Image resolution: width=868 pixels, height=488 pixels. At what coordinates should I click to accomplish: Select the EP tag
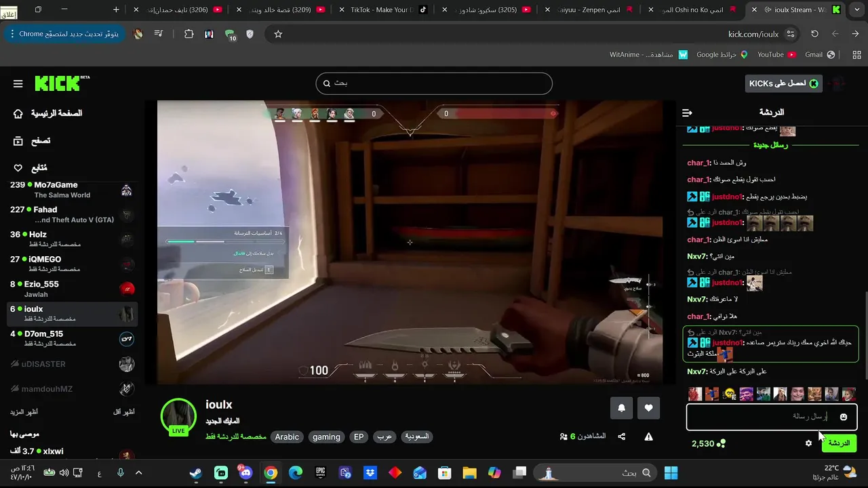[359, 437]
